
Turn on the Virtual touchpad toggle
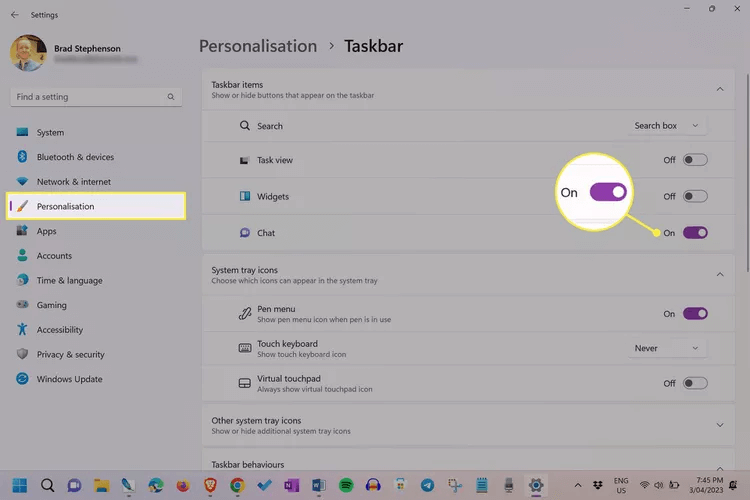pos(695,383)
